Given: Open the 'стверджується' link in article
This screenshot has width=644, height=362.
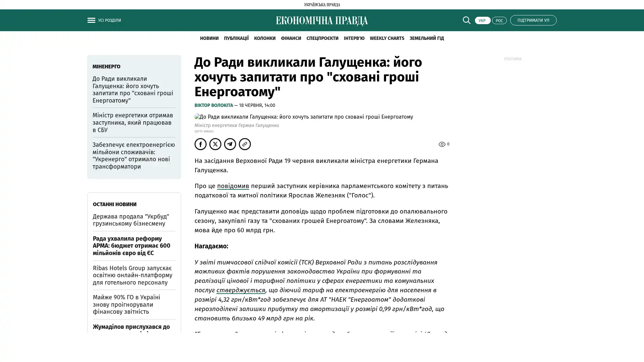Looking at the screenshot, I should (240, 290).
